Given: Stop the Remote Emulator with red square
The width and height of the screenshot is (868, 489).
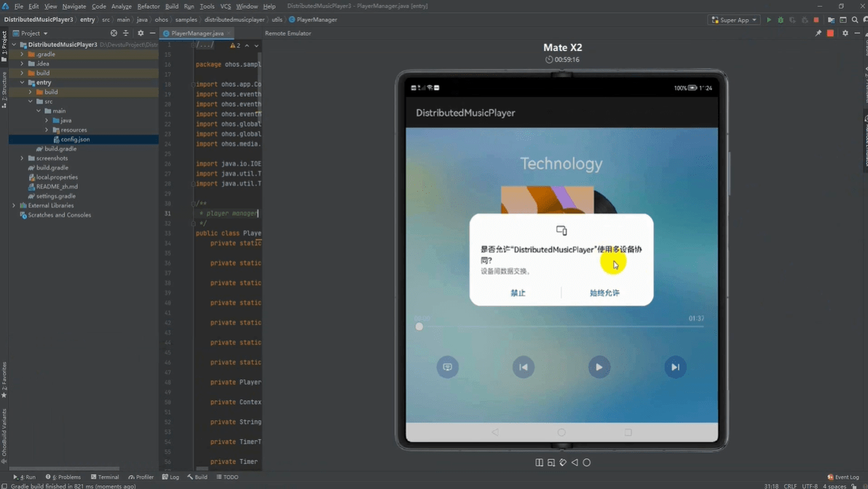Looking at the screenshot, I should tap(830, 34).
